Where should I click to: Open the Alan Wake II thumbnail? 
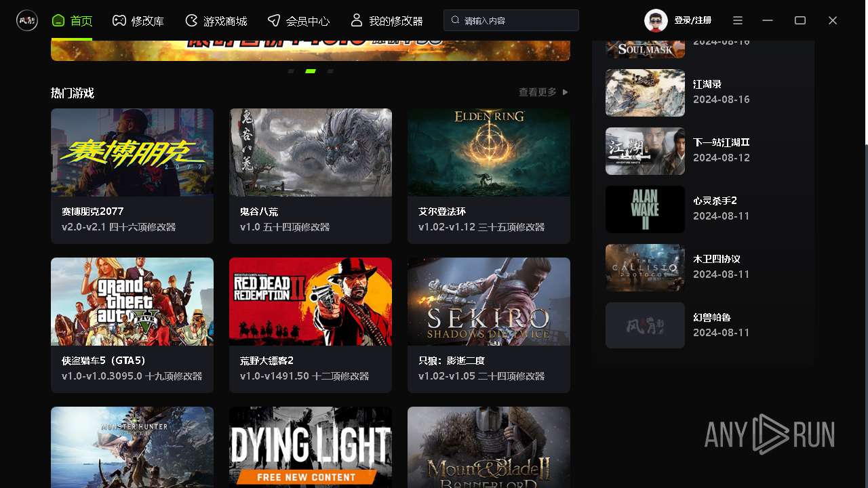pyautogui.click(x=645, y=209)
